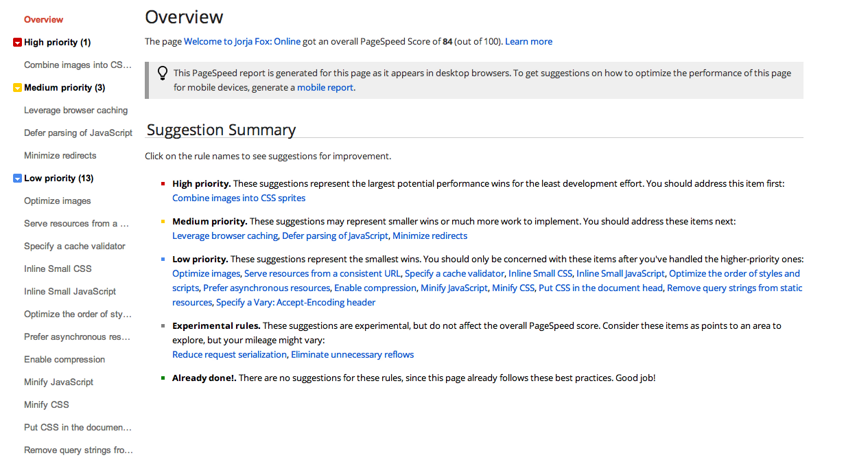Click the lightbulb tip icon
868x460 pixels.
(163, 73)
